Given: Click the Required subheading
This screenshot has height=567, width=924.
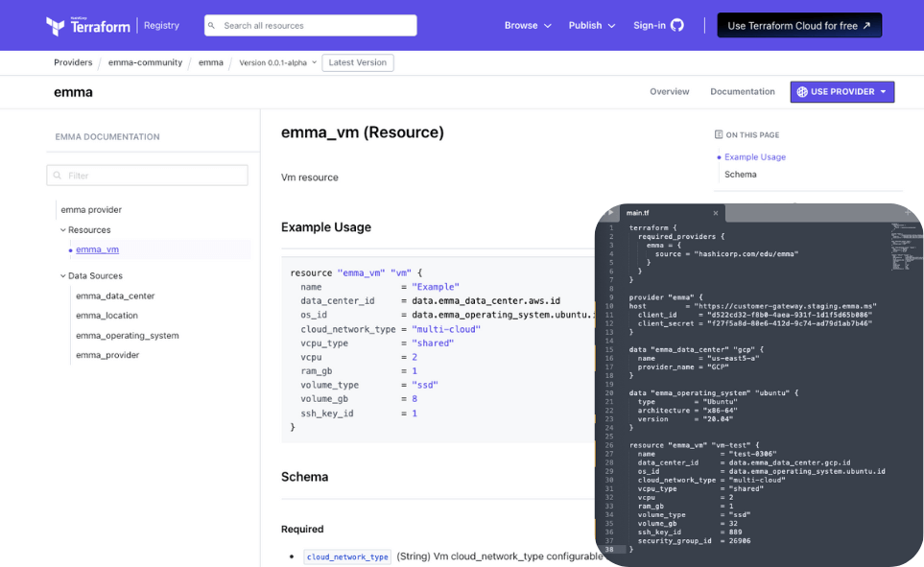Looking at the screenshot, I should (x=302, y=530).
